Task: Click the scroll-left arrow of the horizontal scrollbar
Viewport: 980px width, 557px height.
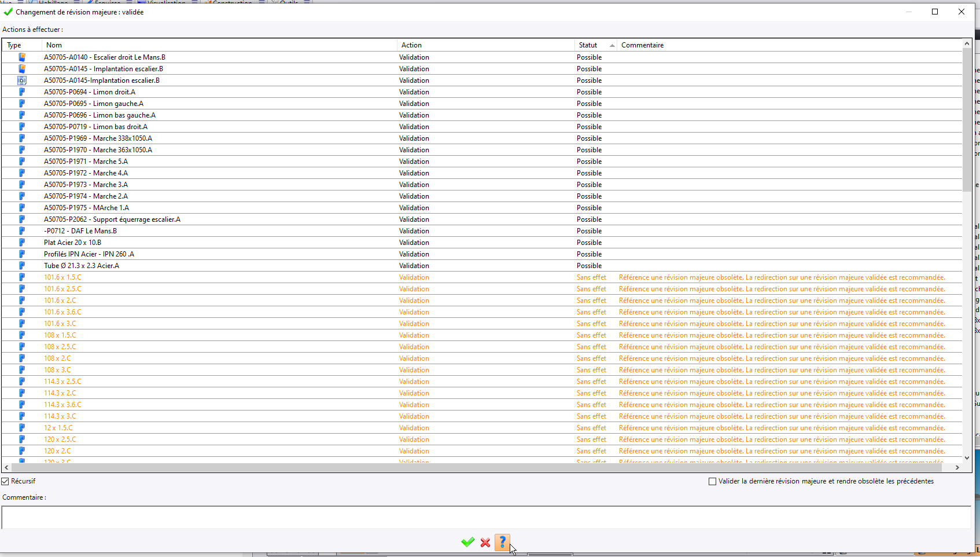Action: [6, 467]
